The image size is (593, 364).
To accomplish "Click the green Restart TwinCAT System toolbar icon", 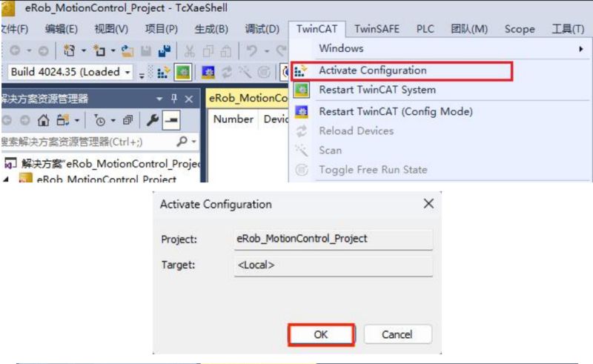I will pyautogui.click(x=183, y=72).
